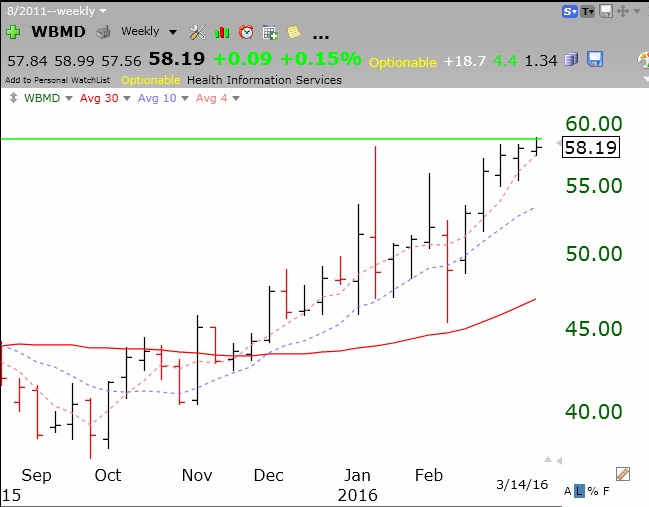Click the stacked database icon near 1.34
Image resolution: width=649 pixels, height=507 pixels.
(571, 60)
